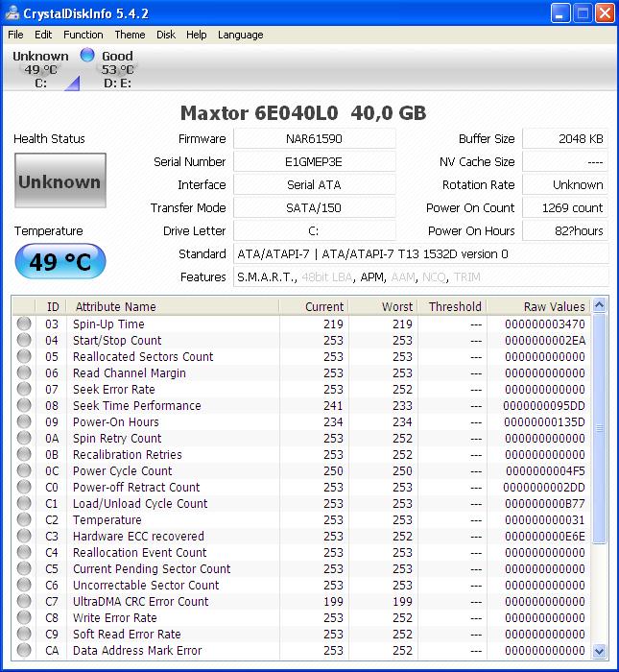Click status orb for Seek Time Performance
The image size is (619, 672).
click(24, 405)
